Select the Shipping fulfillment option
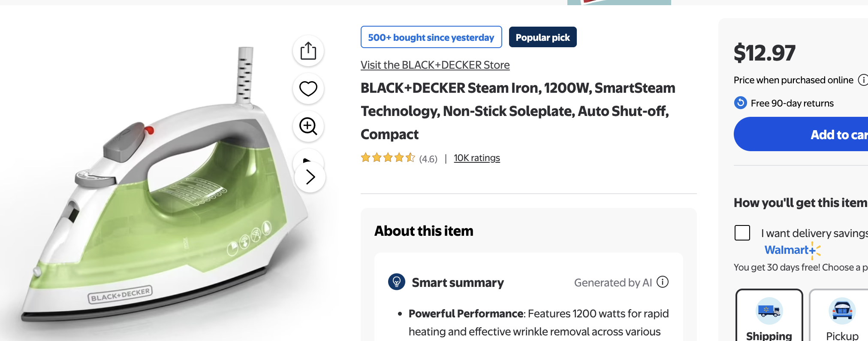Image resolution: width=868 pixels, height=341 pixels. pyautogui.click(x=769, y=317)
